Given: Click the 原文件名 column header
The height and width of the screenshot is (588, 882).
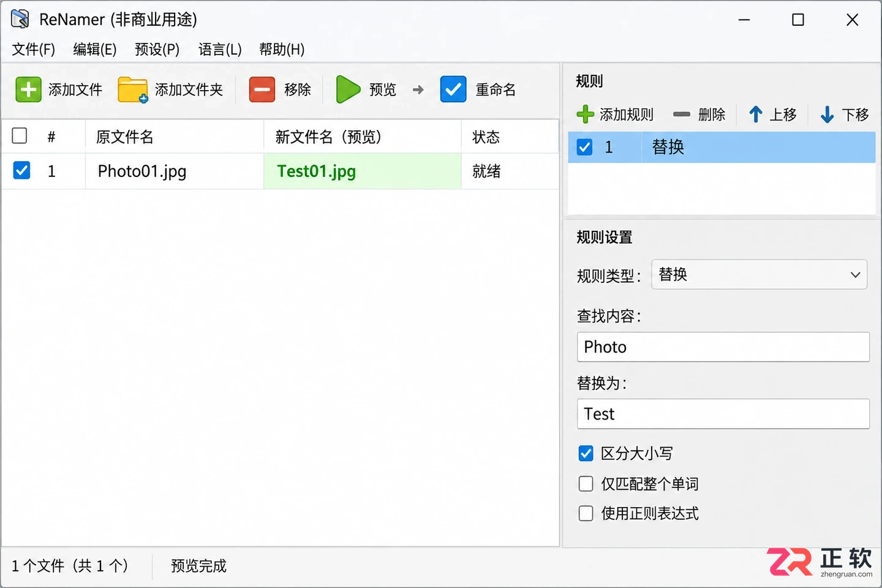Looking at the screenshot, I should click(x=175, y=137).
